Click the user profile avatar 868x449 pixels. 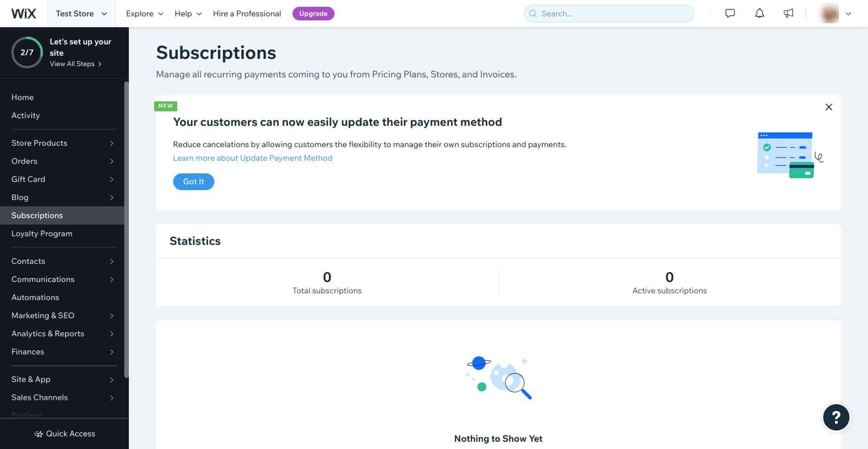pos(830,14)
